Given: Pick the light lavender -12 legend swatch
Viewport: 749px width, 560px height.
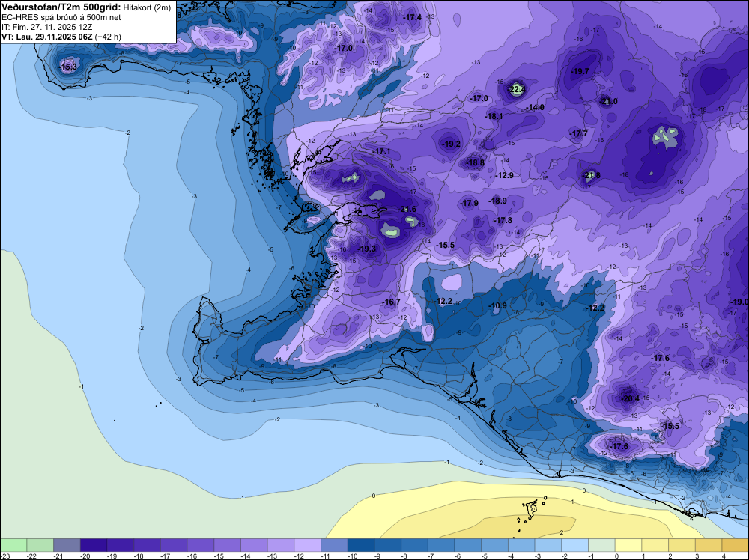Looking at the screenshot, I should tap(308, 545).
